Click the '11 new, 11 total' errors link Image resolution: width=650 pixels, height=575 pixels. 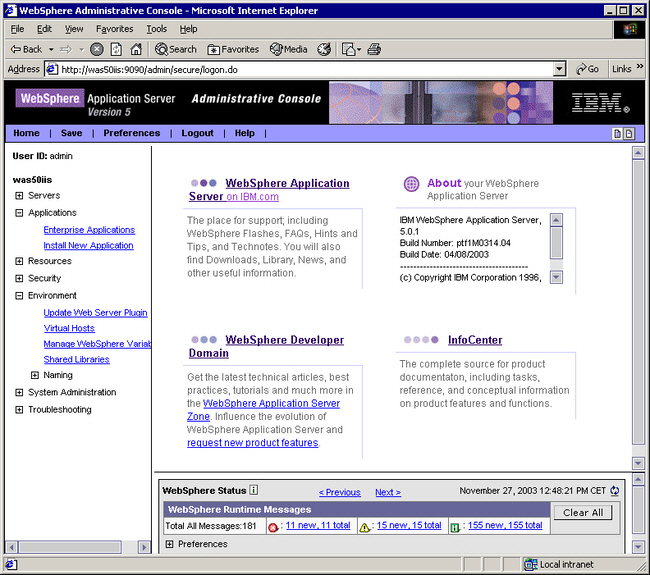pyautogui.click(x=318, y=525)
